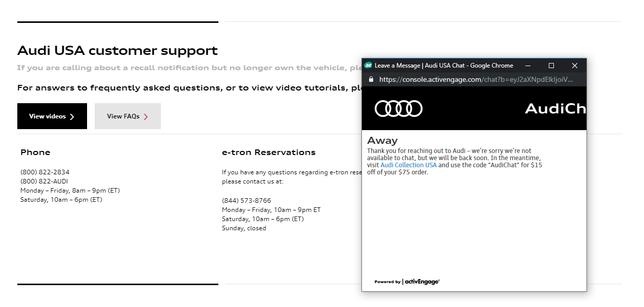Click the Audi USA customer support heading

click(x=118, y=50)
